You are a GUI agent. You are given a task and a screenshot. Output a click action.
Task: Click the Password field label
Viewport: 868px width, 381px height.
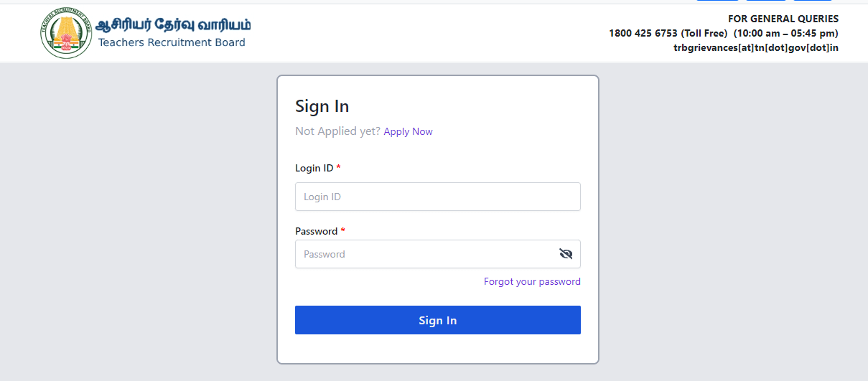[316, 231]
